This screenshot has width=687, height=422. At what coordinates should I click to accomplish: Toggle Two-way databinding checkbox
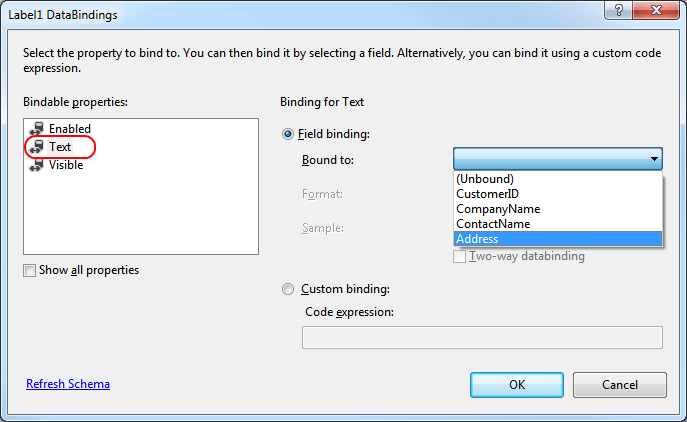(460, 257)
